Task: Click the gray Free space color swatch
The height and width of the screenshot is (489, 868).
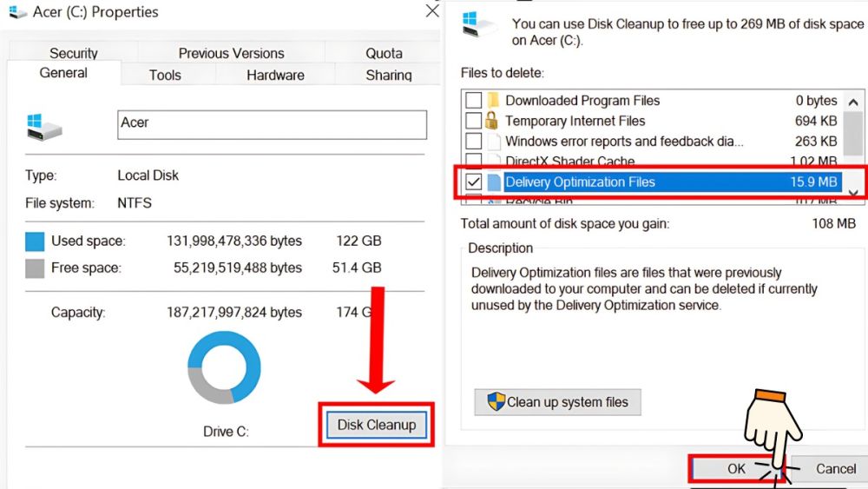Action: (x=35, y=268)
